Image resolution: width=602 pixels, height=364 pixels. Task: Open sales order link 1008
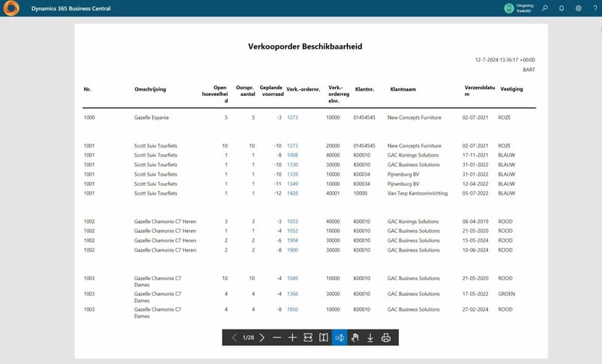coord(292,155)
